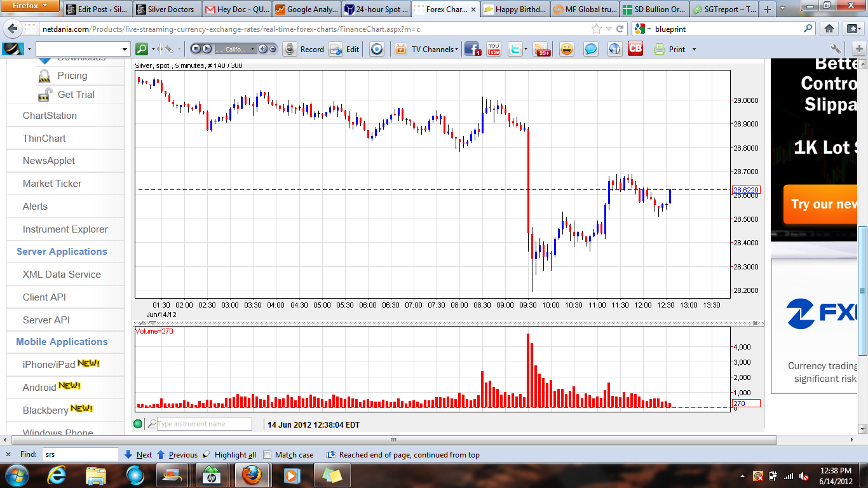This screenshot has width=868, height=488.
Task: Bookmark this page with the star icon
Action: point(596,29)
